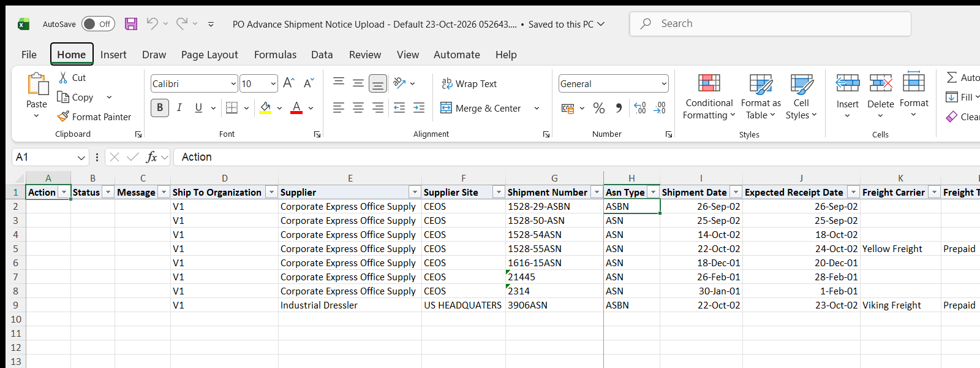Screen dimensions: 980x368
Task: Center text horizontally
Action: point(358,108)
